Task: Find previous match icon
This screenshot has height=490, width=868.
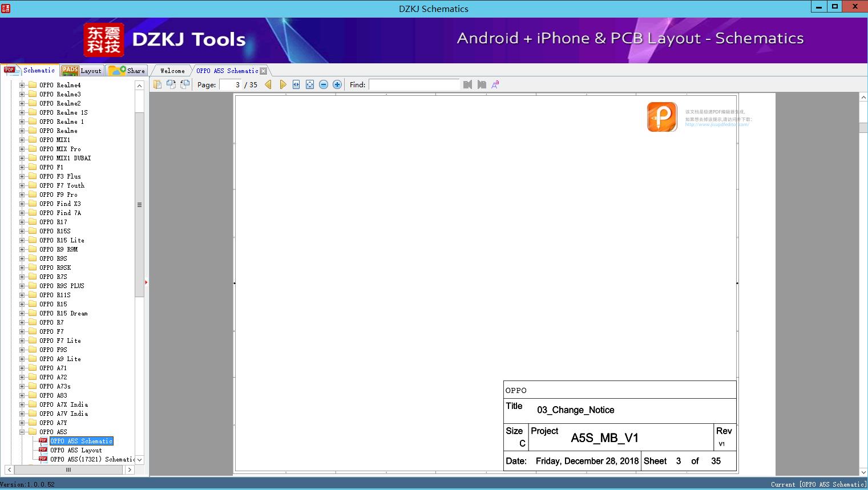Action: click(x=468, y=84)
